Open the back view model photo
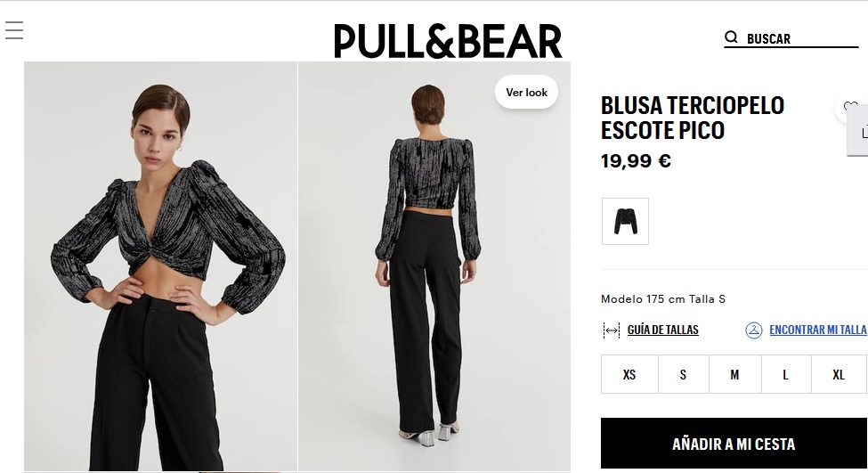The image size is (868, 473). (x=434, y=266)
